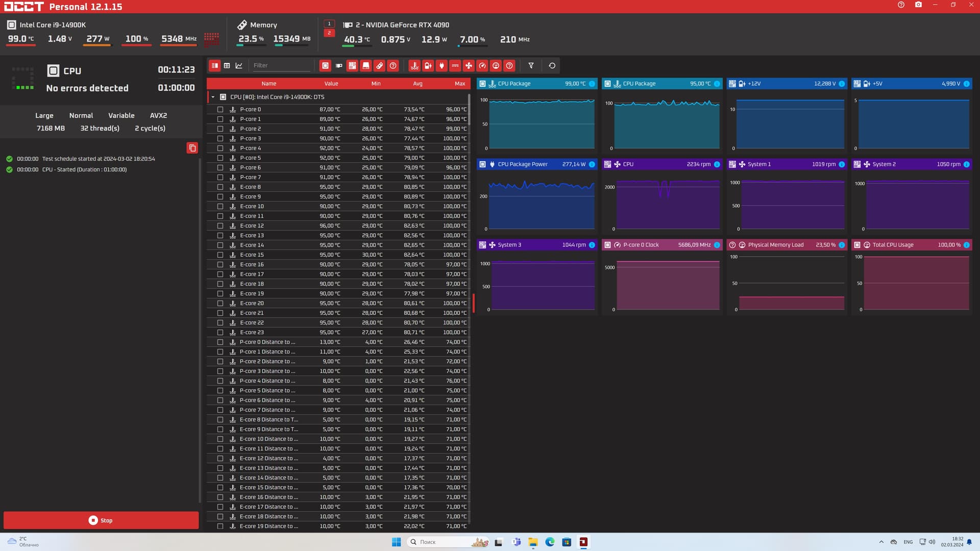Tick the E-core 19 Distance row checkbox
Screen dimensions: 980x551
(220, 526)
